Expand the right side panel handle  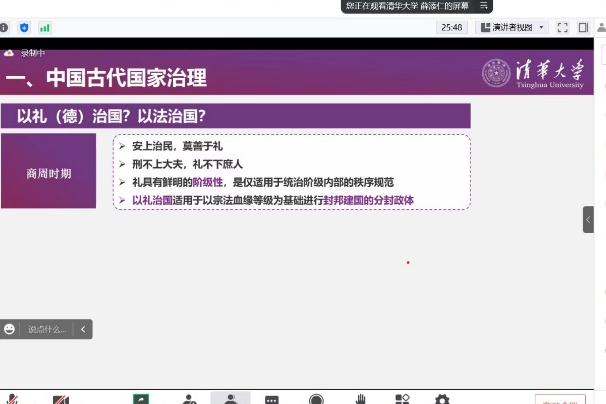tap(589, 219)
